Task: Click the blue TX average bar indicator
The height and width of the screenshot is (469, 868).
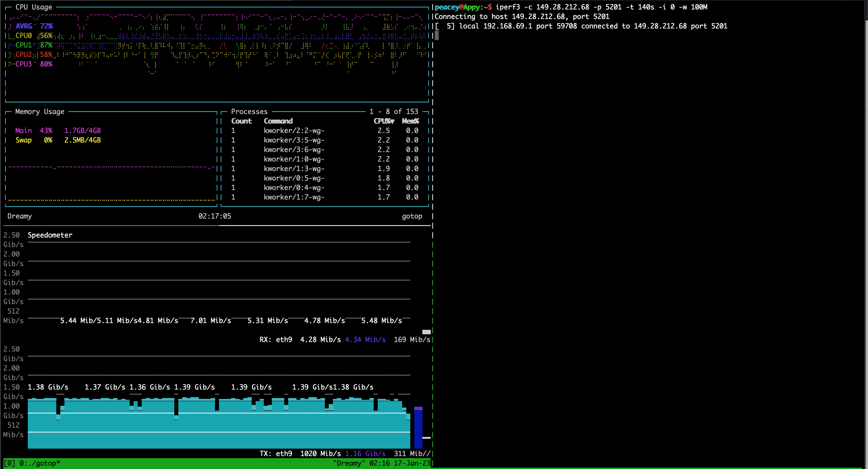Action: click(x=418, y=428)
